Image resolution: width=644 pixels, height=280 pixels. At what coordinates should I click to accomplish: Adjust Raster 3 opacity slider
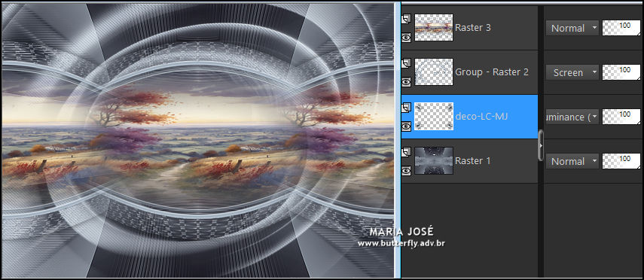(621, 28)
